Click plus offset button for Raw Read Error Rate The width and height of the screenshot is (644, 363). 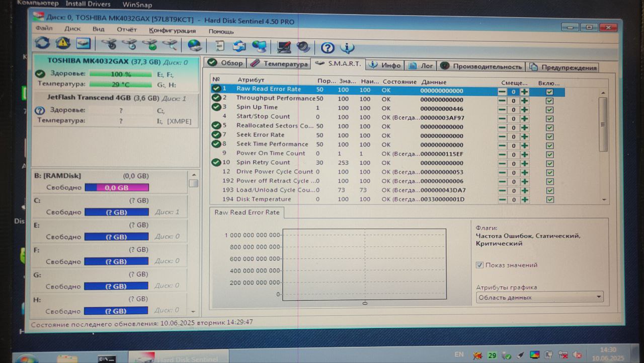pos(524,92)
